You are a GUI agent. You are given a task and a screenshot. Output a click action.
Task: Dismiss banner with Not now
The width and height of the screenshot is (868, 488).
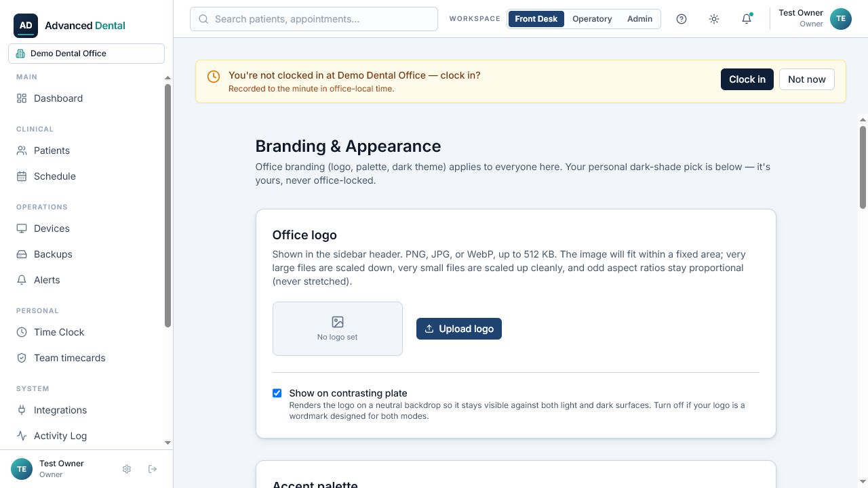[x=807, y=79]
